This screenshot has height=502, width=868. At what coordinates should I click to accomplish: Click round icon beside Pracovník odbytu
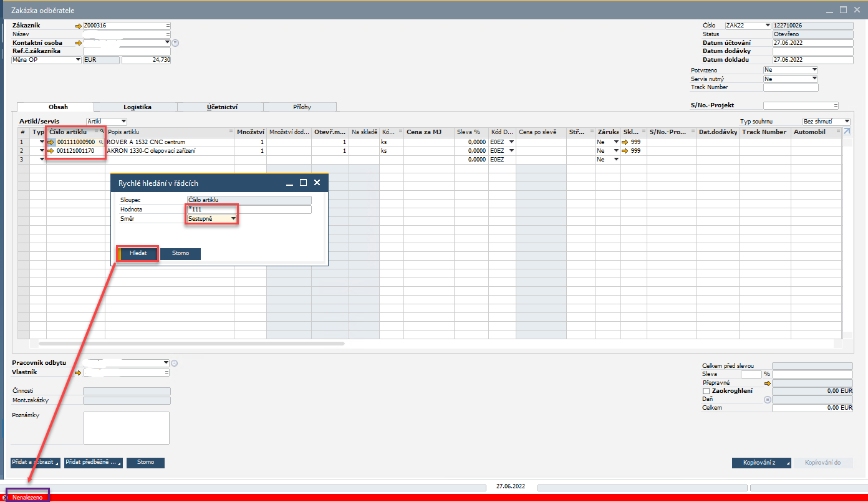(175, 363)
